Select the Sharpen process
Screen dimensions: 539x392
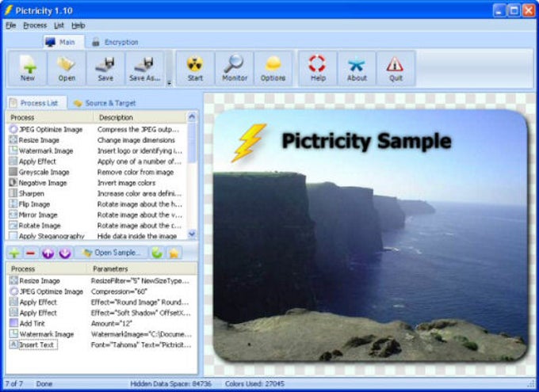pyautogui.click(x=96, y=193)
